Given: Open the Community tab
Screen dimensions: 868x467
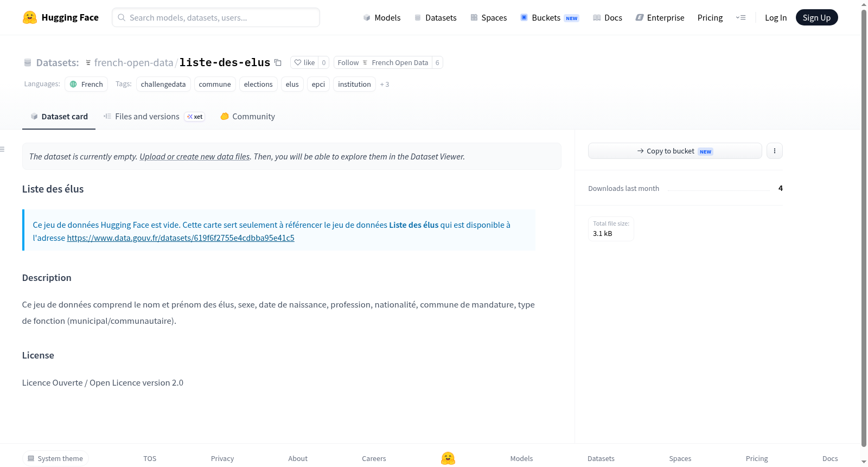Looking at the screenshot, I should pyautogui.click(x=247, y=117).
